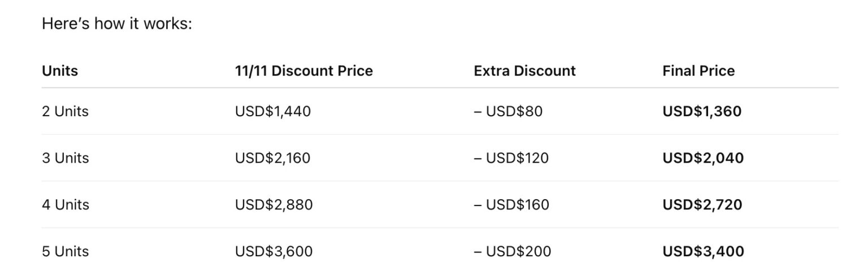Click the bold USD$3,400 final price

[703, 251]
